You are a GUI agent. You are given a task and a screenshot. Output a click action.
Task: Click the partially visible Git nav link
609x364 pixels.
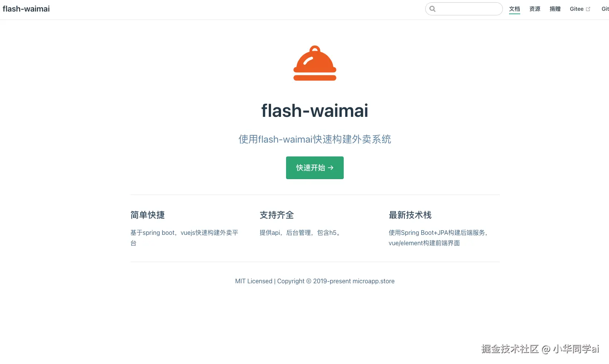pyautogui.click(x=605, y=9)
